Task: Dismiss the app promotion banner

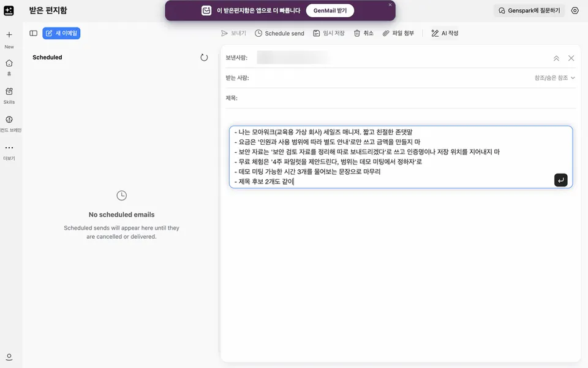Action: click(x=390, y=5)
